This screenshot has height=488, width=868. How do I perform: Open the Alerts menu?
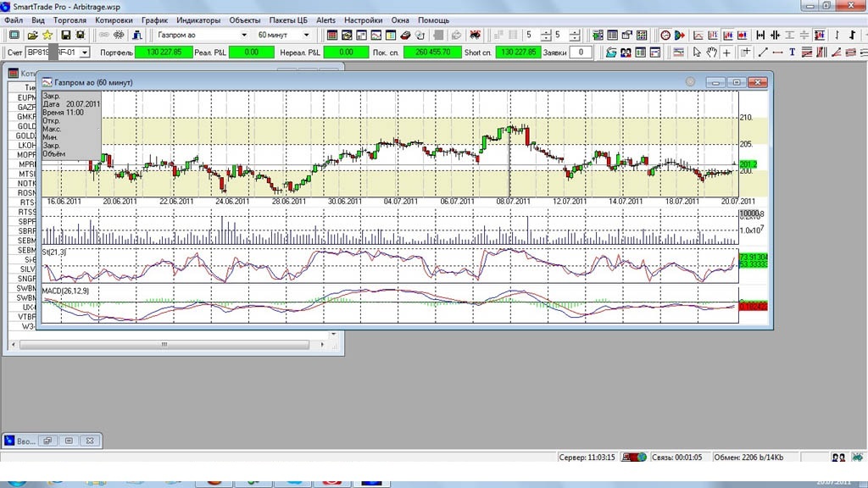click(x=325, y=19)
